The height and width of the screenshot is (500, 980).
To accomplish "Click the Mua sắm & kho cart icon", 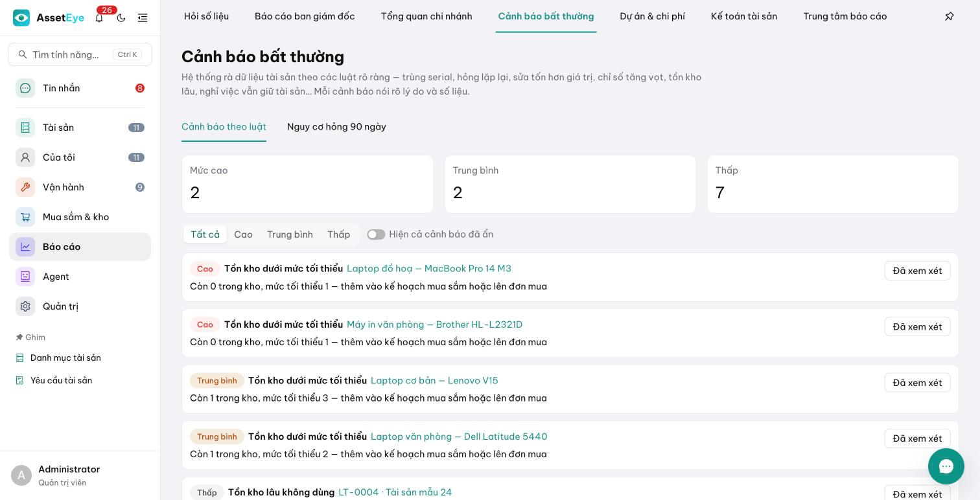I will [25, 217].
